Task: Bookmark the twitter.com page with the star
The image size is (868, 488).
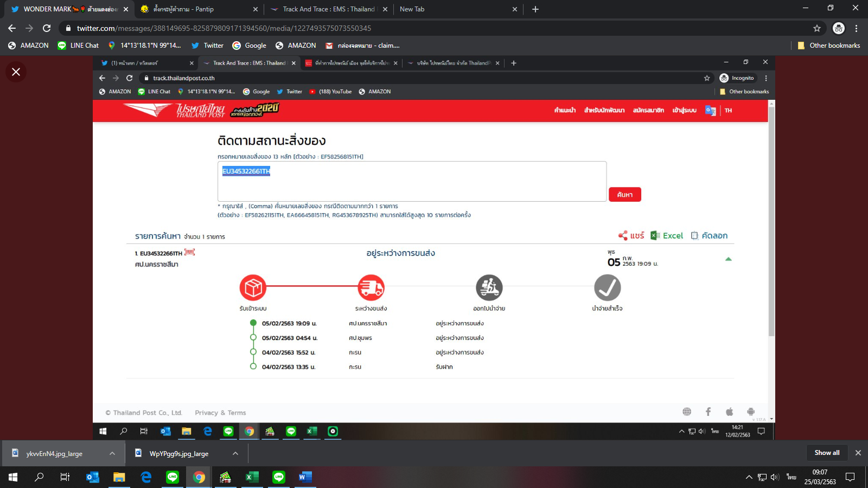Action: pos(817,28)
